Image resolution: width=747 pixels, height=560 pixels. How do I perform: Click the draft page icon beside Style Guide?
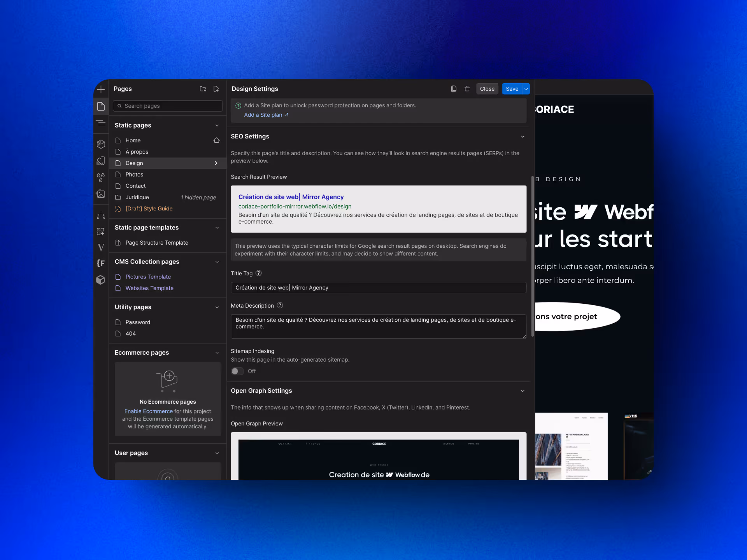pos(118,209)
